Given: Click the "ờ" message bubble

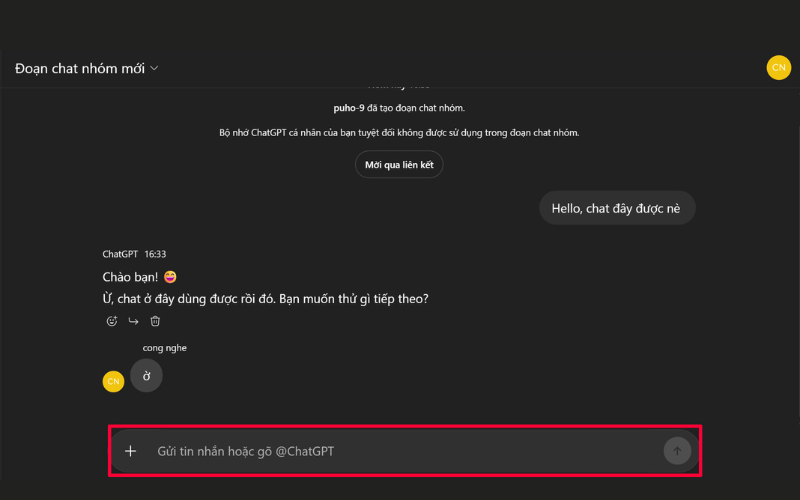Looking at the screenshot, I should tap(146, 376).
